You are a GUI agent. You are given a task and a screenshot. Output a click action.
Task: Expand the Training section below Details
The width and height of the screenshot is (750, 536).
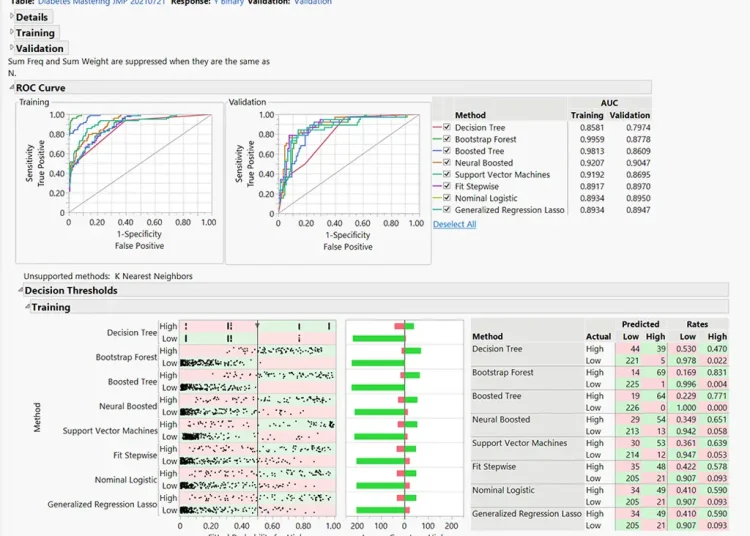pos(12,33)
